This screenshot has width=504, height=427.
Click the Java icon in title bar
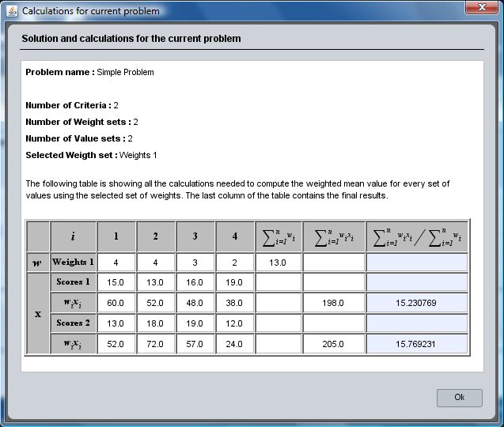[x=11, y=11]
